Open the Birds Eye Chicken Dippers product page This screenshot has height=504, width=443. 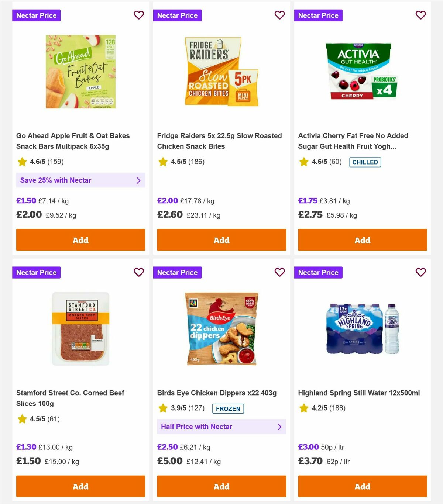click(216, 393)
